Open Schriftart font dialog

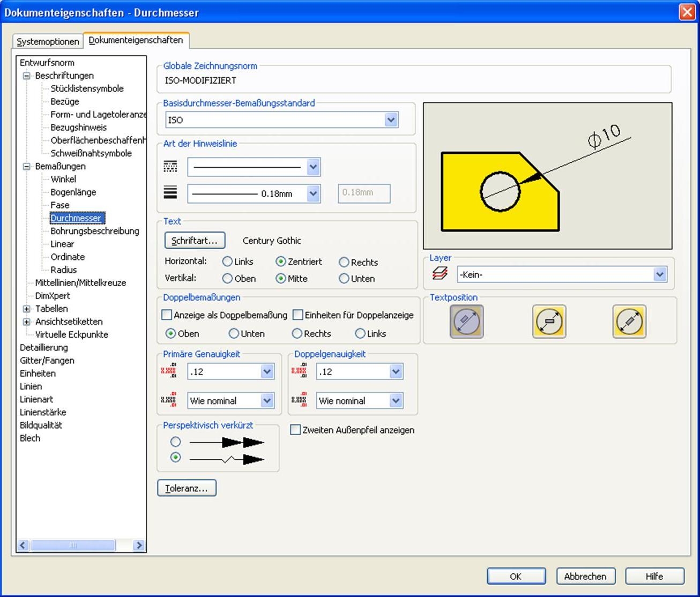(195, 241)
